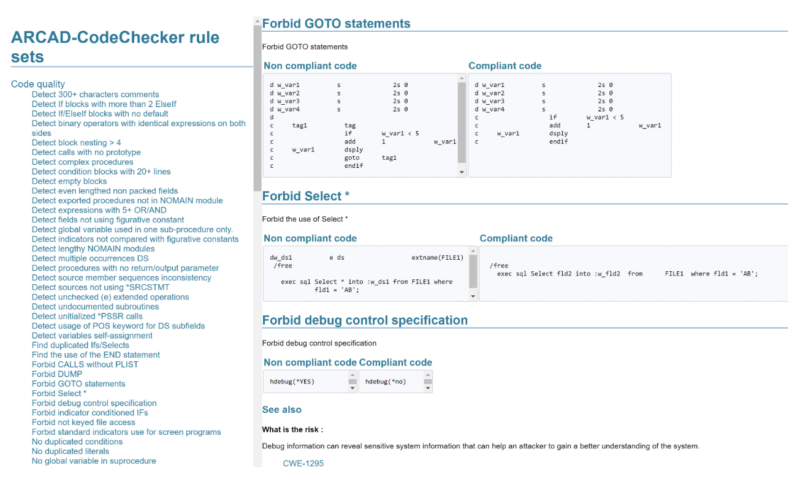Open 'Forbid CALLS without PLIST' rule

[85, 365]
